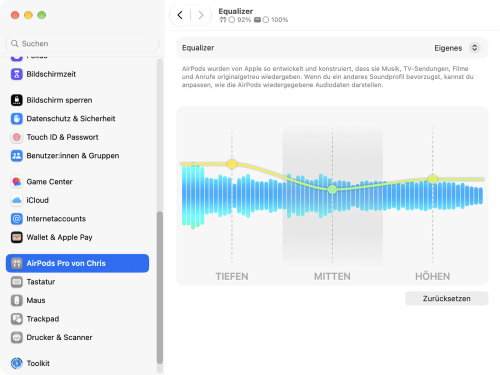The image size is (500, 375).
Task: Open the iCloud cloud icon
Action: click(17, 200)
